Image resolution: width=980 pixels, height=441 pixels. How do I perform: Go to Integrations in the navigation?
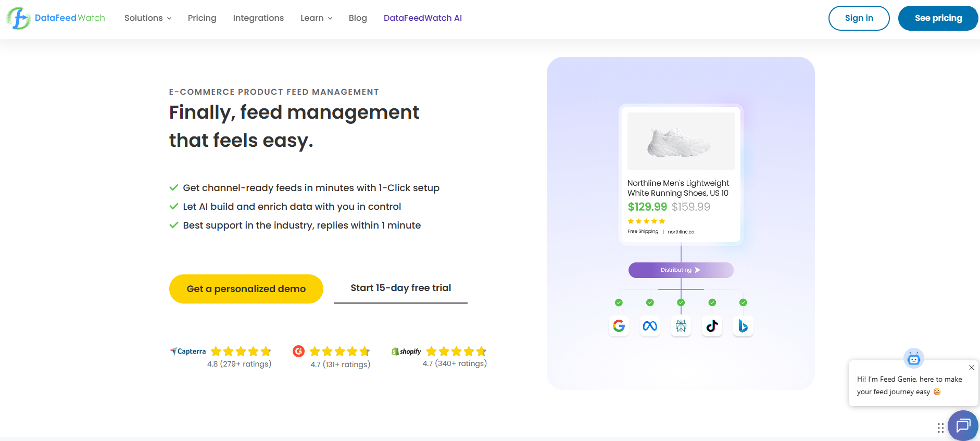pos(258,18)
